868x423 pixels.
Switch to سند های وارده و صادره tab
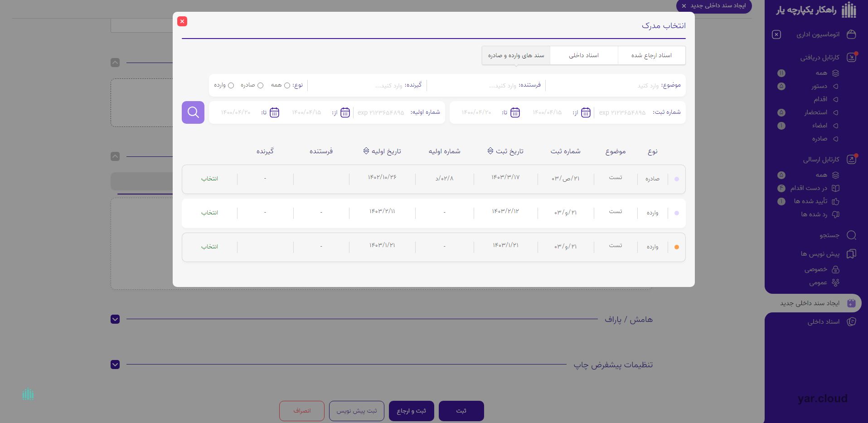tap(516, 55)
